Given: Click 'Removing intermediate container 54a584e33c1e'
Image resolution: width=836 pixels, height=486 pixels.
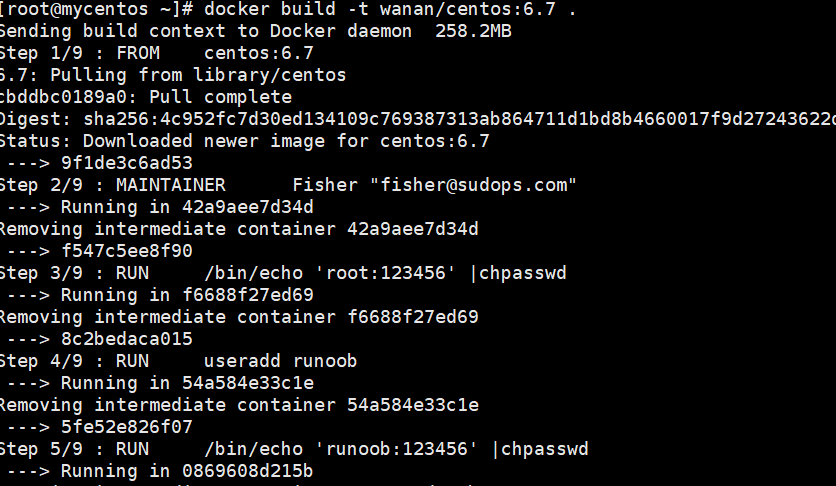Looking at the screenshot, I should click(x=239, y=404).
